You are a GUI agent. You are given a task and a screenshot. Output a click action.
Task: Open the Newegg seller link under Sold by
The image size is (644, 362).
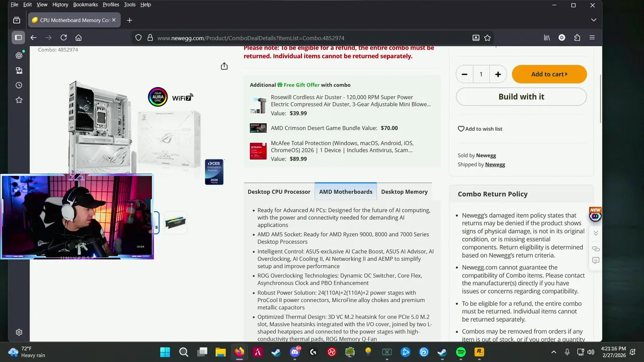tap(486, 155)
